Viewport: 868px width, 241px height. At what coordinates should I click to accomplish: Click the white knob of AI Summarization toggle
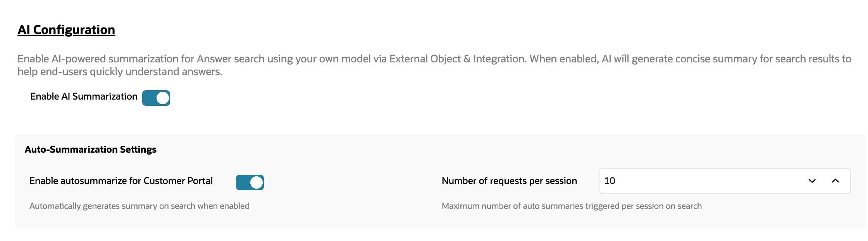tap(163, 98)
